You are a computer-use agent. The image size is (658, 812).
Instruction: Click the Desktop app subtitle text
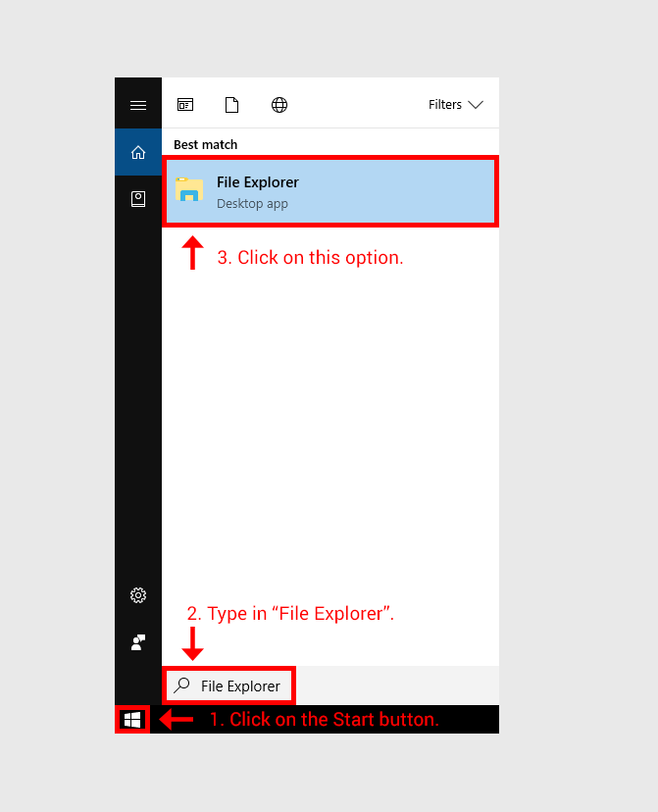point(252,204)
